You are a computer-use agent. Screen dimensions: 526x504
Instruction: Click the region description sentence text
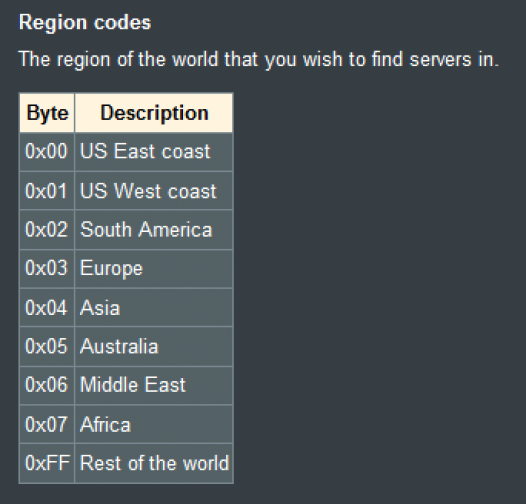pyautogui.click(x=259, y=59)
